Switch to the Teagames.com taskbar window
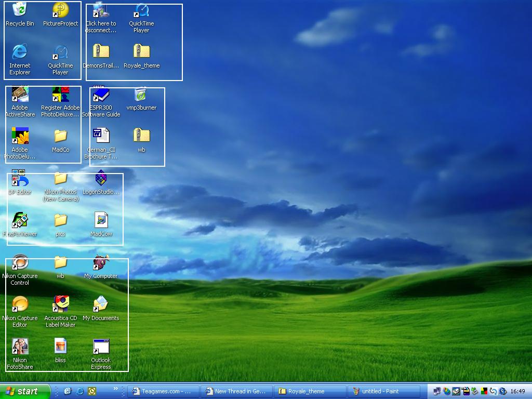The width and height of the screenshot is (532, 399). coord(163,391)
